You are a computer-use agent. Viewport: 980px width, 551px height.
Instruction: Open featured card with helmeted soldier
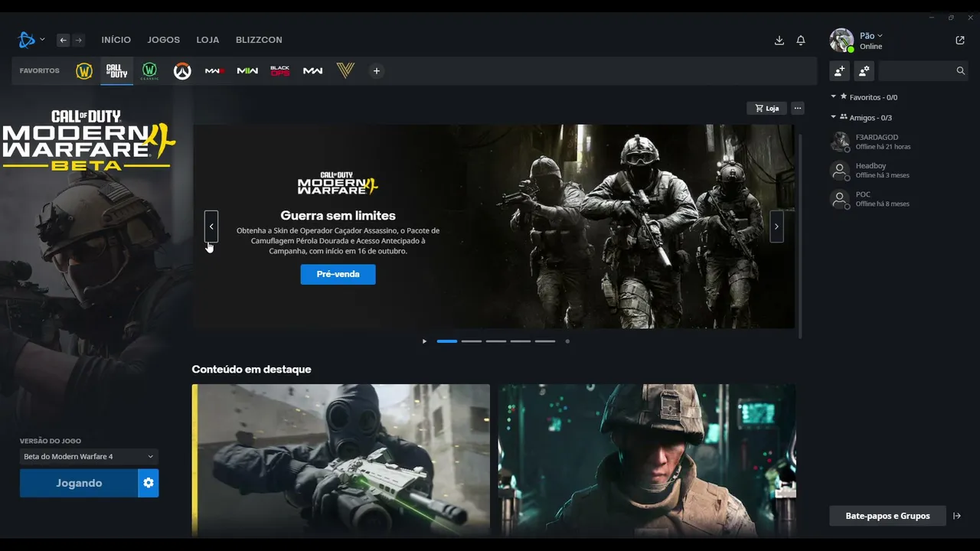(647, 461)
